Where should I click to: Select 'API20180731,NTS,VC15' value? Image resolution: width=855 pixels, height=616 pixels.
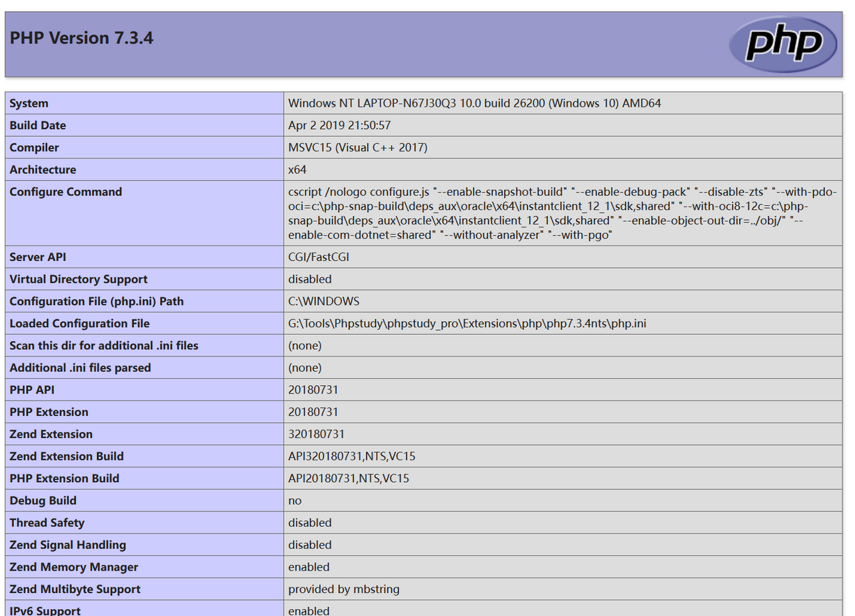pyautogui.click(x=349, y=479)
